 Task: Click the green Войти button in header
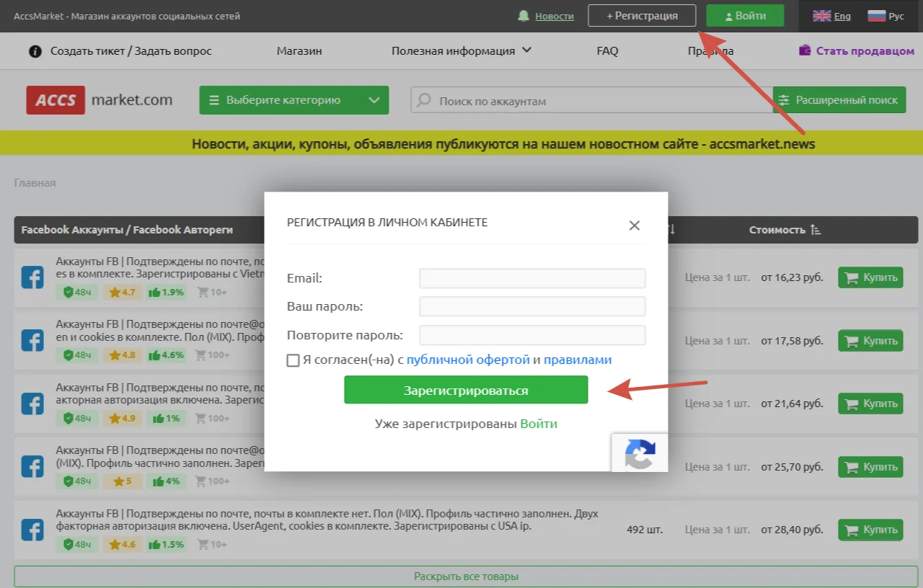coord(746,16)
